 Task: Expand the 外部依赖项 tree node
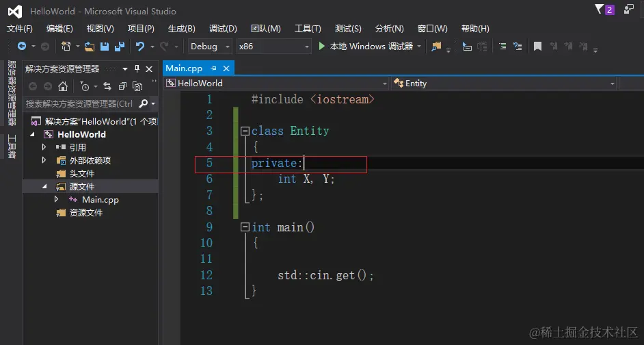pyautogui.click(x=44, y=160)
